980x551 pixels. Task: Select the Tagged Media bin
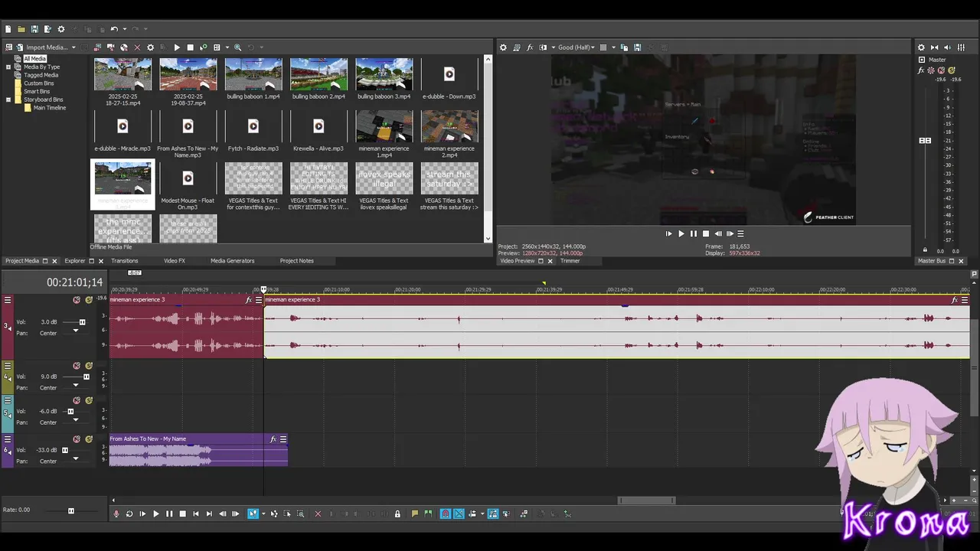tap(41, 75)
